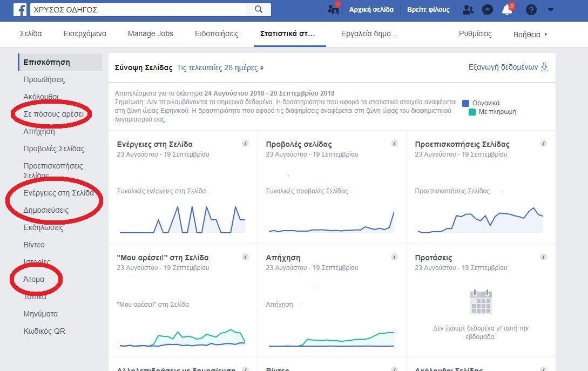Image resolution: width=588 pixels, height=371 pixels.
Task: Open Μηνύματα in the sidebar
Action: pyautogui.click(x=40, y=314)
